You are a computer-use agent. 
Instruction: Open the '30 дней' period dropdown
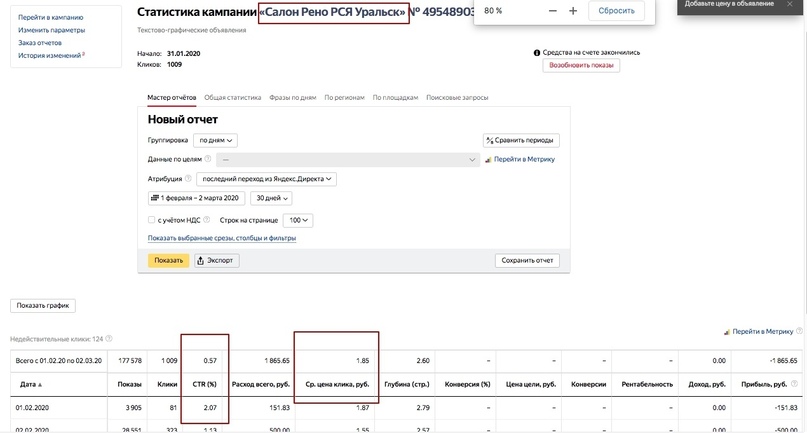tap(271, 198)
